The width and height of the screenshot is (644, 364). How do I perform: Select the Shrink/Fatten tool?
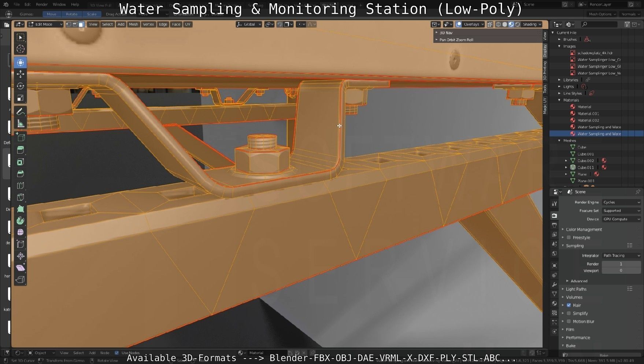click(x=21, y=256)
